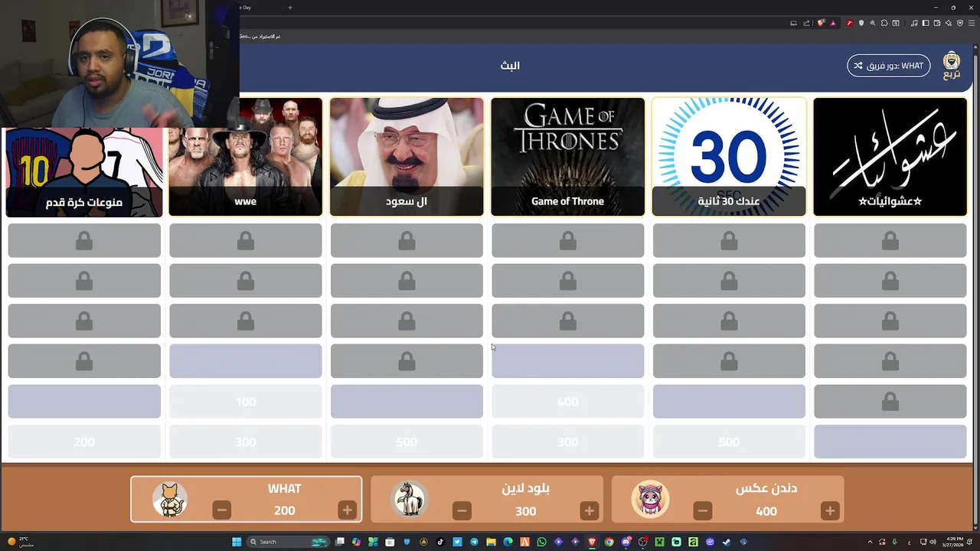Click the magnifier zoom icon in toolbar
Image resolution: width=980 pixels, height=551 pixels.
[873, 23]
